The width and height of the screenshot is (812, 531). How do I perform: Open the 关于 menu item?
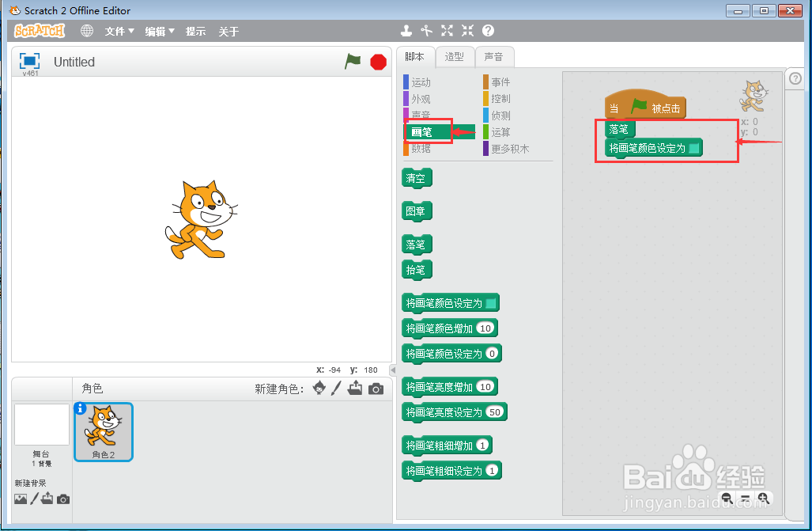pos(228,32)
